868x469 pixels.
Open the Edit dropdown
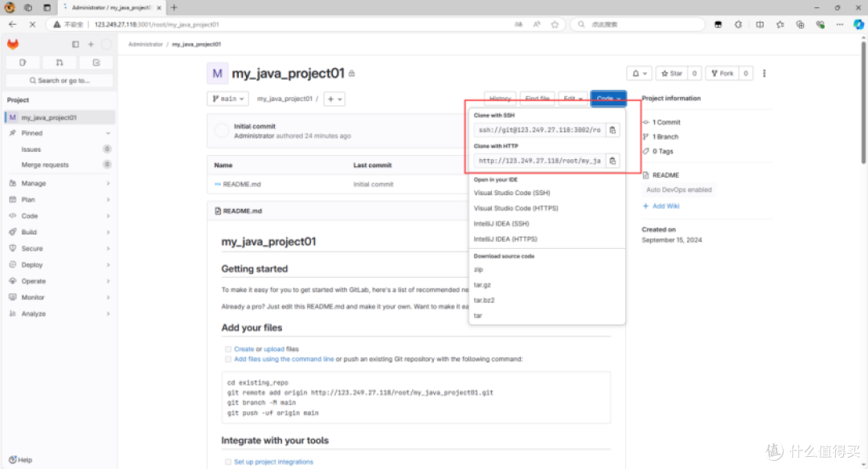(x=572, y=99)
